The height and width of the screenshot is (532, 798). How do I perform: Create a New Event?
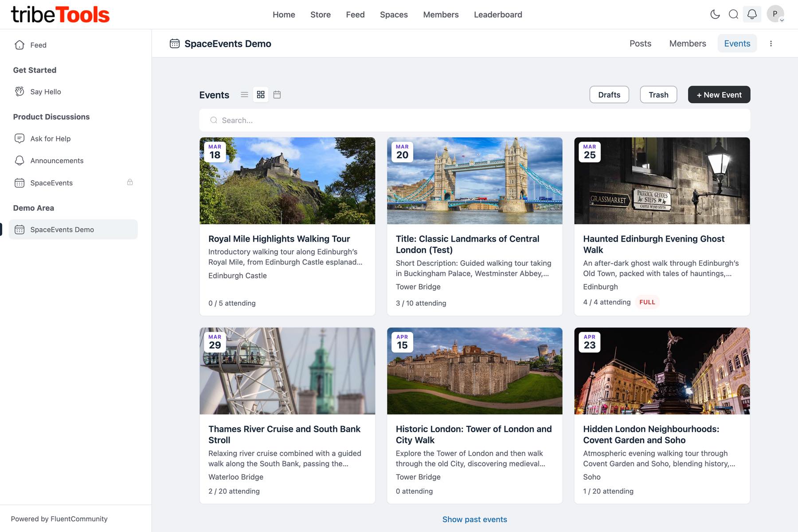click(x=719, y=95)
